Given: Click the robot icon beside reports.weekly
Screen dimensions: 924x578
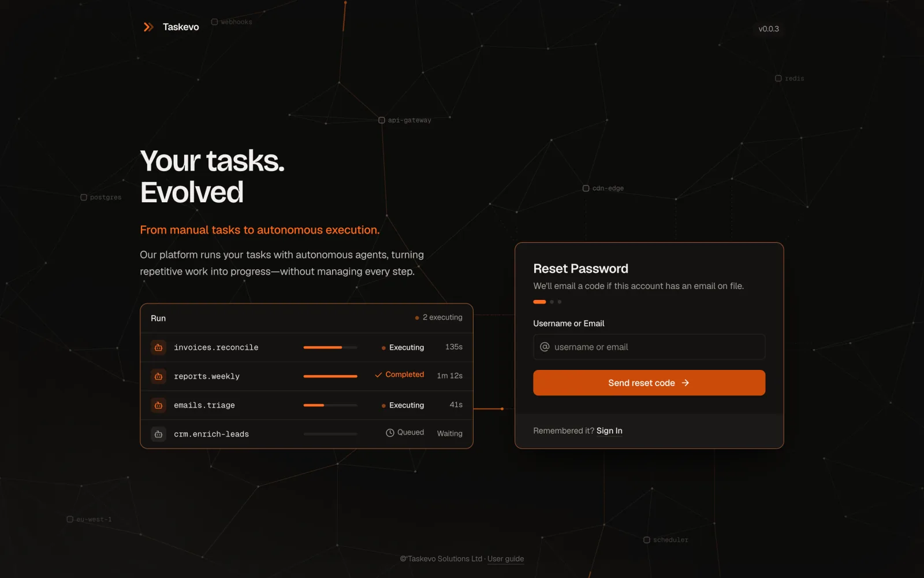Looking at the screenshot, I should (158, 376).
